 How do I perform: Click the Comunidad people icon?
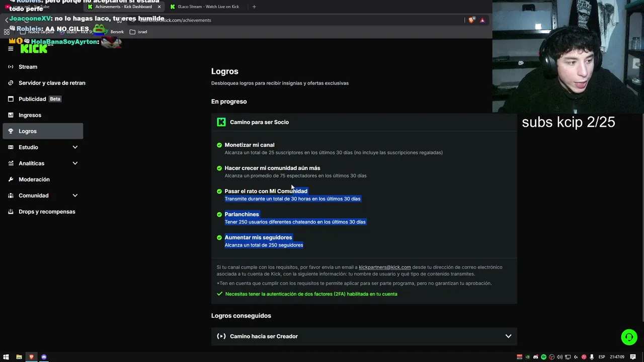pos(11,196)
